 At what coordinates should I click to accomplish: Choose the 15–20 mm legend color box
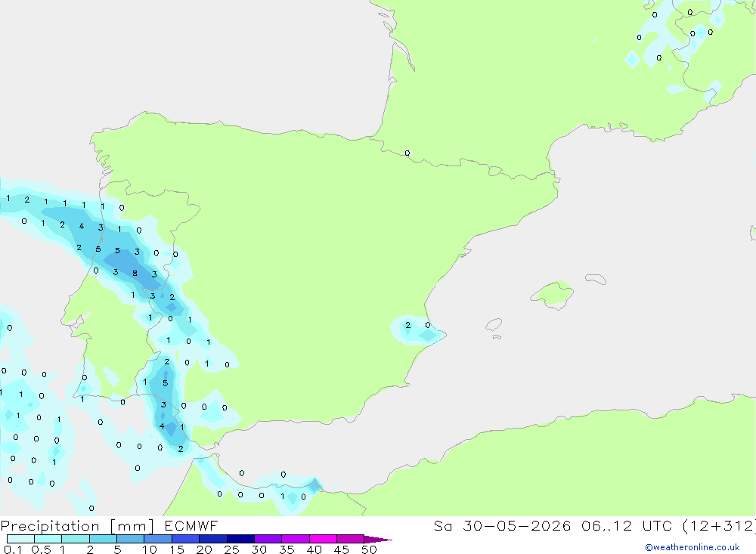[185, 539]
